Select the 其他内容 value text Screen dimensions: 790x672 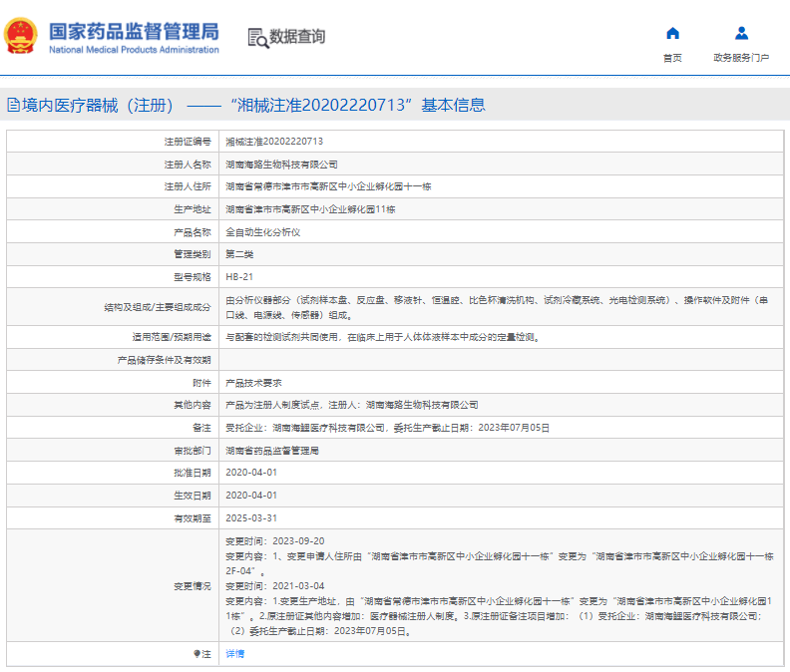point(352,405)
